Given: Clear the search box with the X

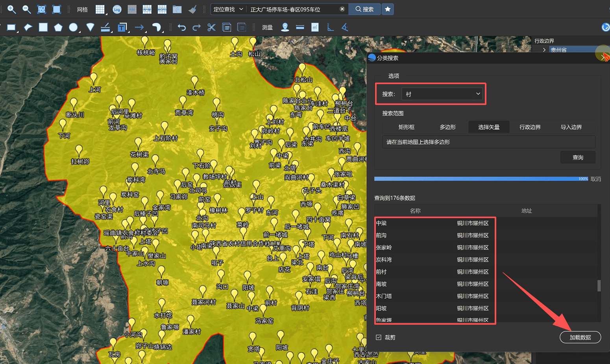Looking at the screenshot, I should (x=342, y=9).
